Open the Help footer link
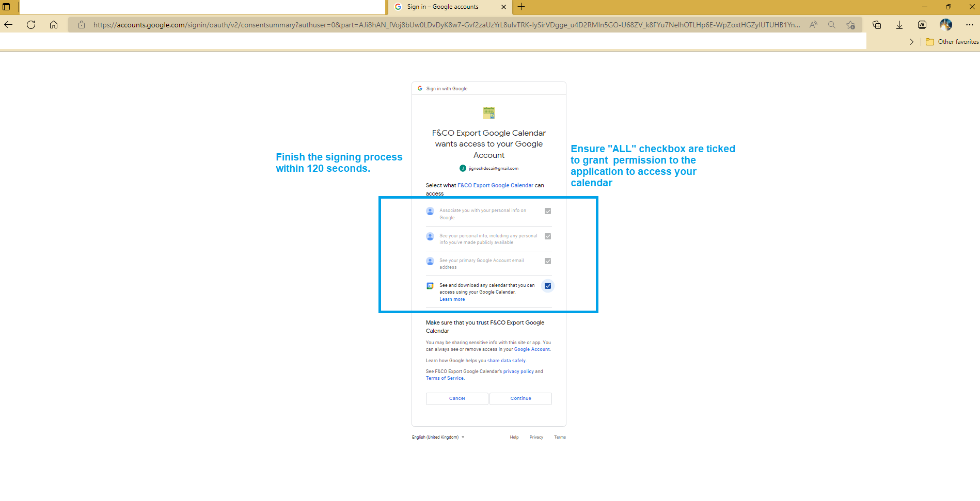Viewport: 980px width, 501px height. (x=514, y=437)
